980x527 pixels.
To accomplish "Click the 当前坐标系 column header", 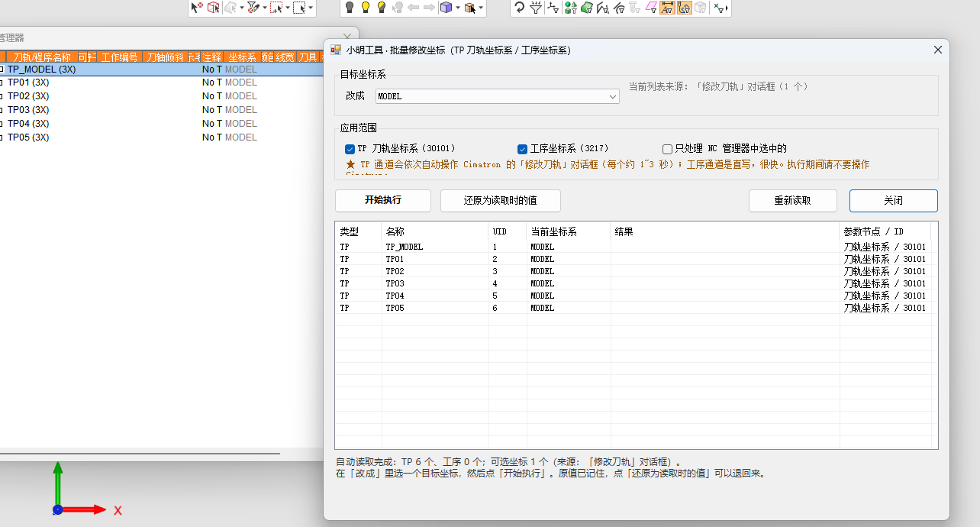I will (x=569, y=231).
